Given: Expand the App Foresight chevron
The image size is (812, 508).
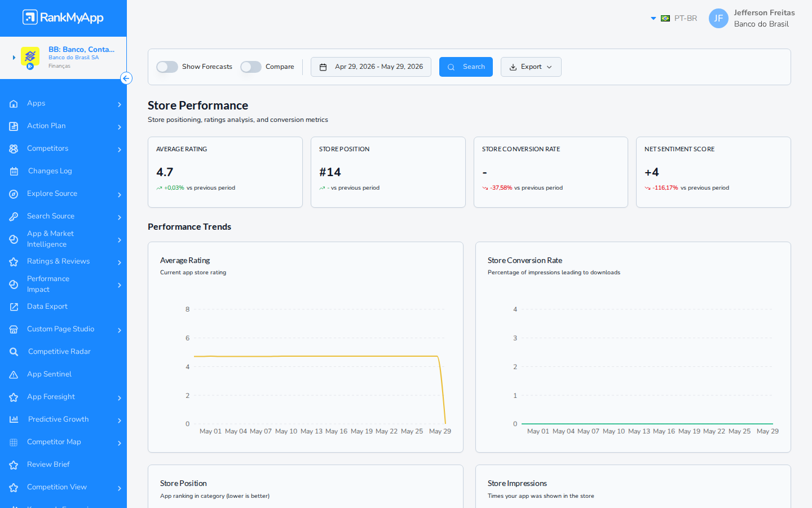Looking at the screenshot, I should tap(120, 398).
